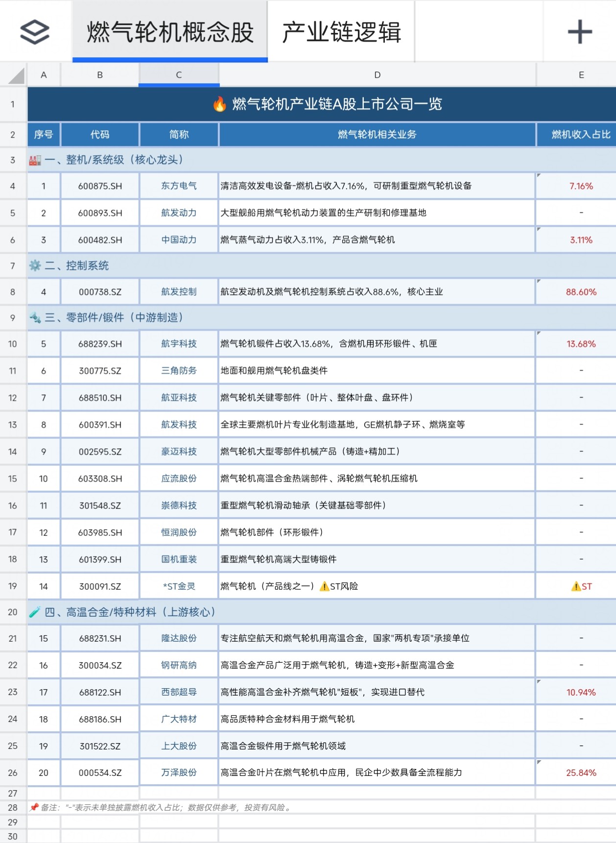Click the 万泽股份 stock link

pos(179,772)
